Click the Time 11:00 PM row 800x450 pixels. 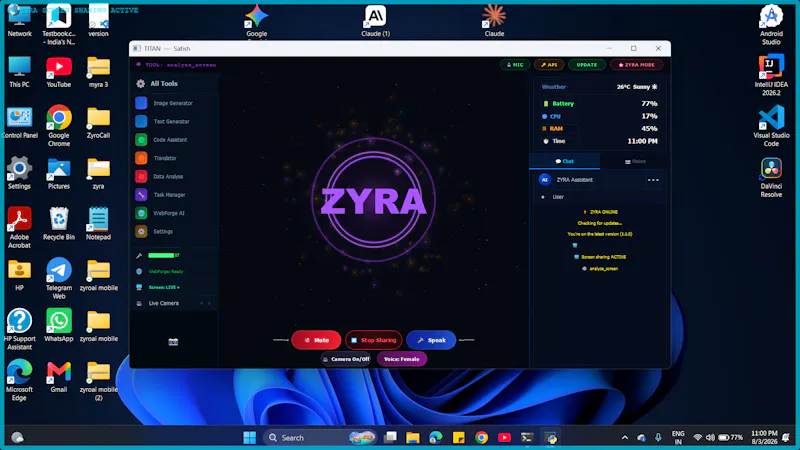599,141
